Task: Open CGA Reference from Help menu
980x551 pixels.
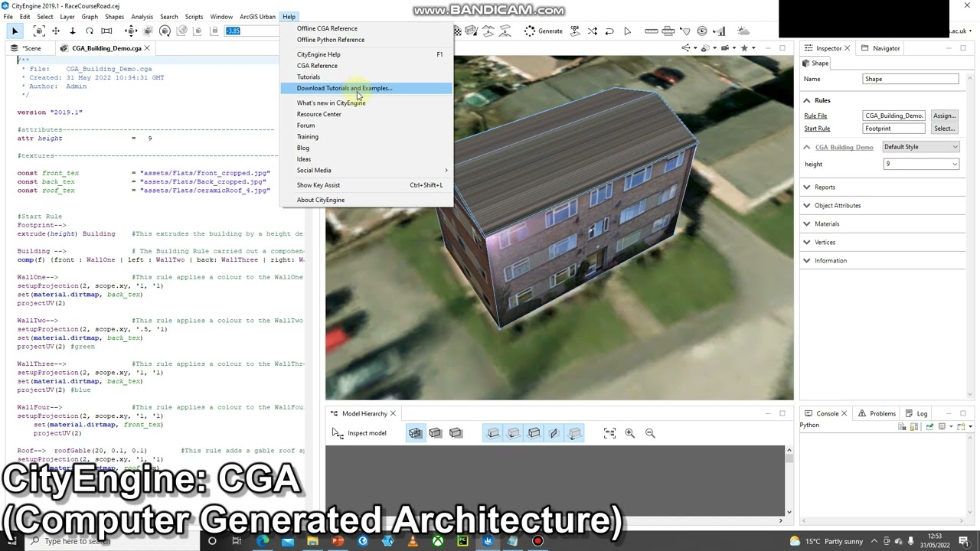Action: pyautogui.click(x=366, y=66)
